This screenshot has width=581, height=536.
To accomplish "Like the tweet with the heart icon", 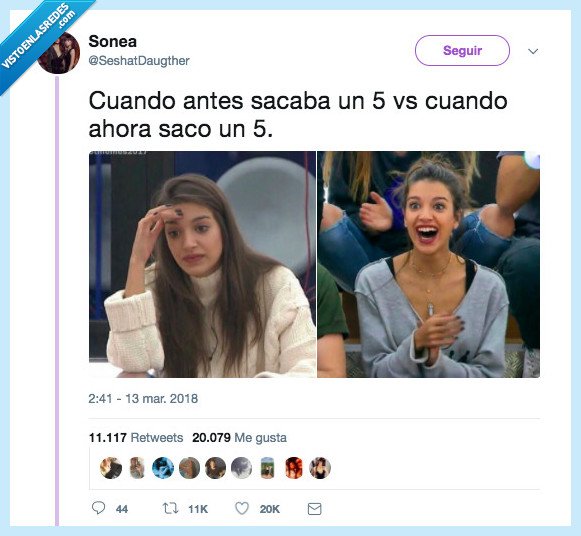I will pos(242,508).
